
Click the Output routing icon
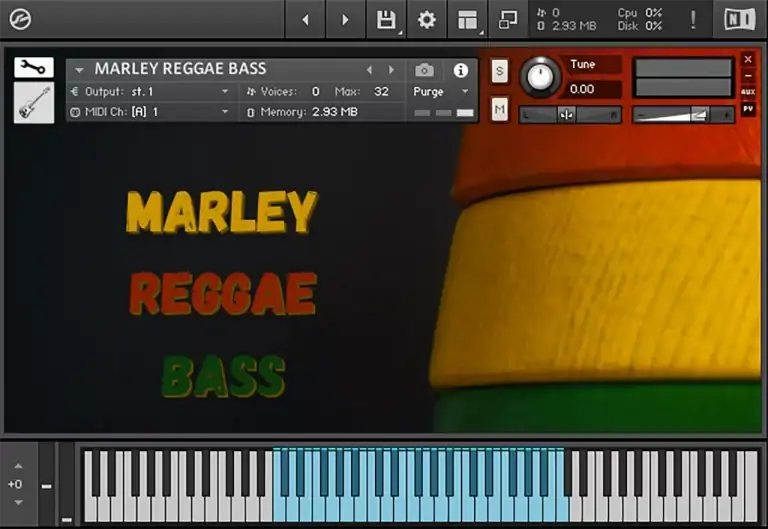[74, 92]
